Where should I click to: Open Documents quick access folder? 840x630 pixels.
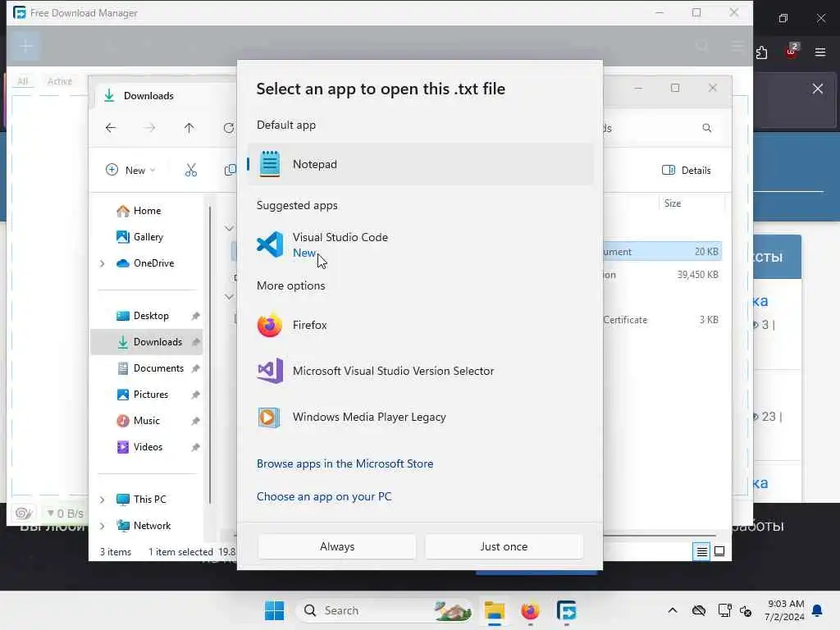coord(158,368)
